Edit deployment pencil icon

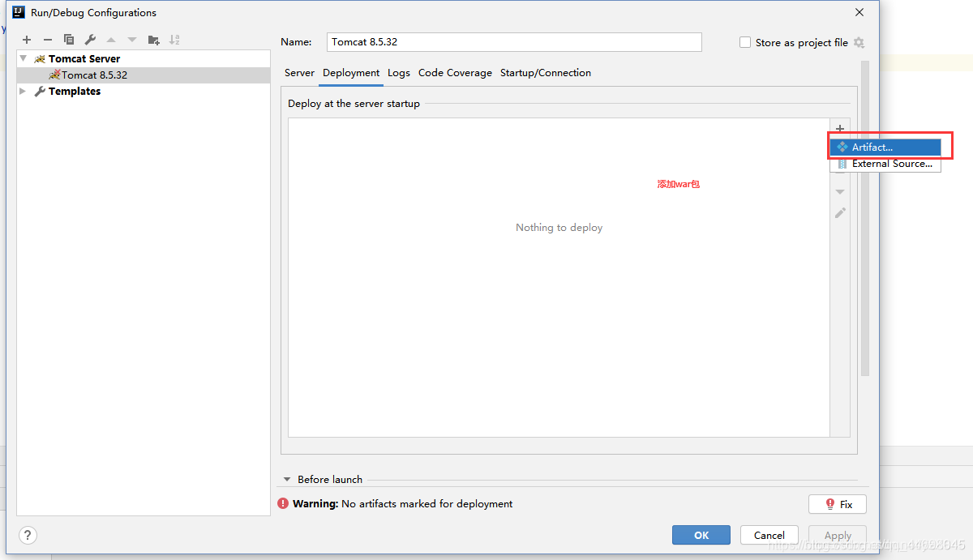(x=840, y=213)
